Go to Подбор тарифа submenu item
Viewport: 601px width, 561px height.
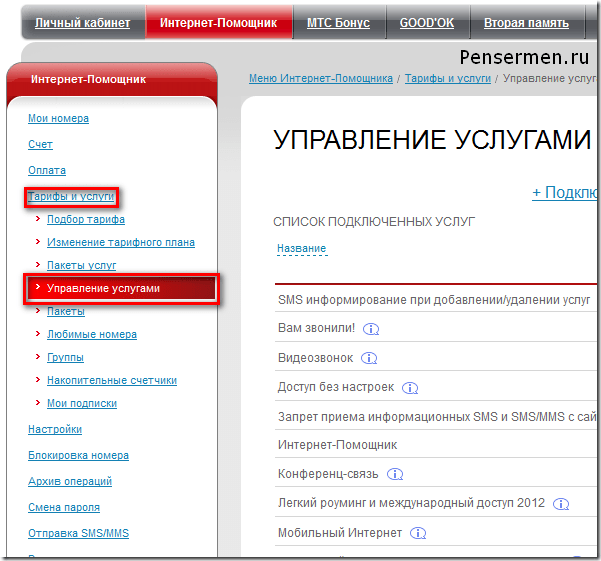point(86,219)
